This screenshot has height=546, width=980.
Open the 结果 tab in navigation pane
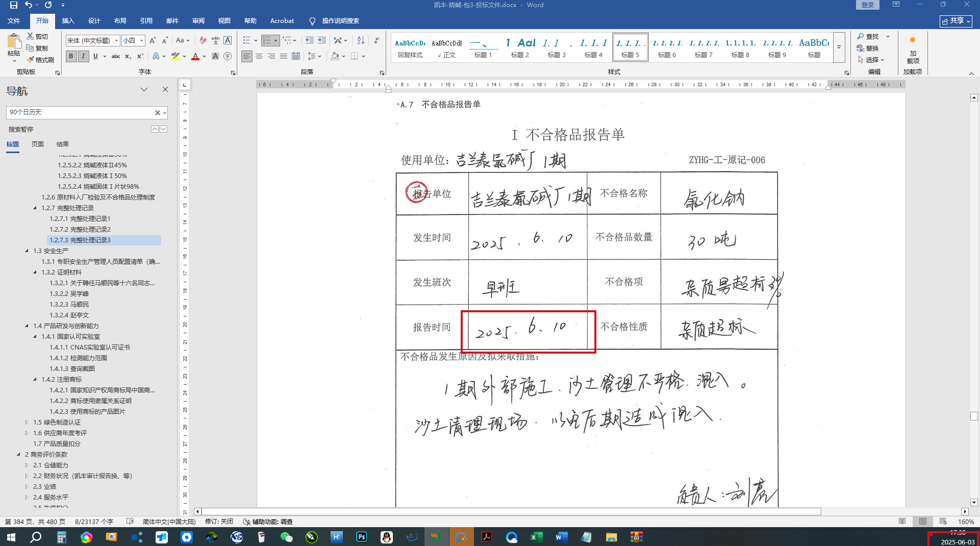point(63,144)
